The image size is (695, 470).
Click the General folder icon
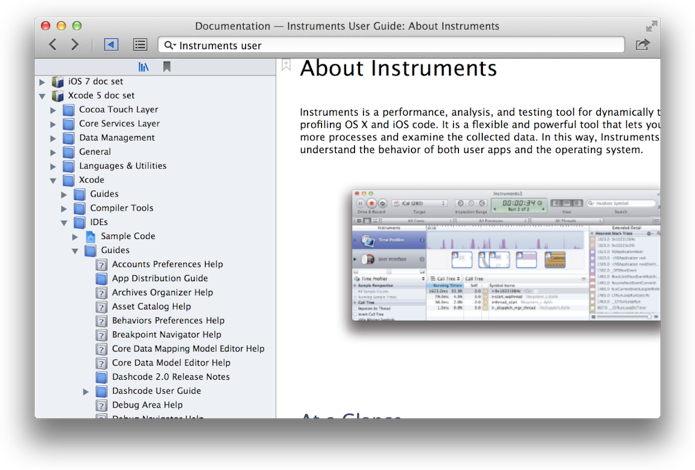[x=68, y=152]
